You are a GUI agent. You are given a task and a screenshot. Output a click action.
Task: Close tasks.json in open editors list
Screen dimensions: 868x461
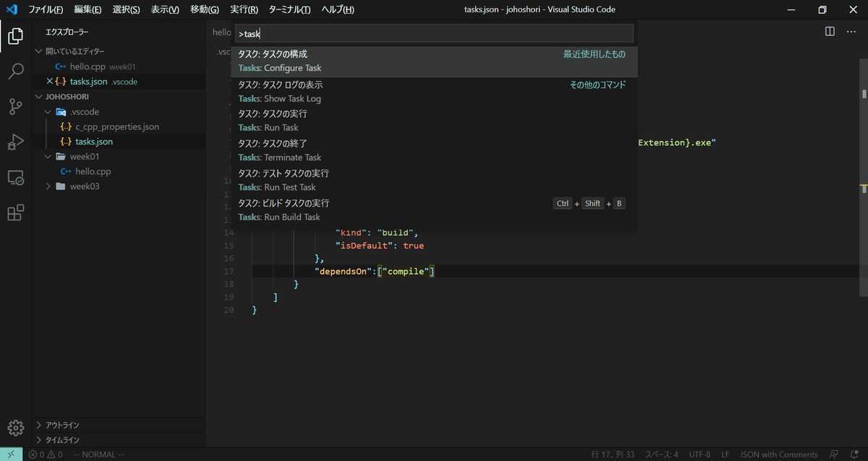(x=49, y=82)
